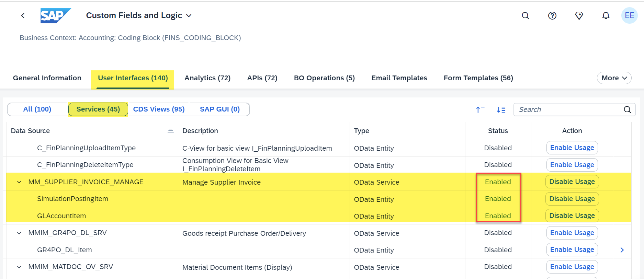Open Analytics (72) tab
Image resolution: width=644 pixels, height=279 pixels.
coord(207,78)
